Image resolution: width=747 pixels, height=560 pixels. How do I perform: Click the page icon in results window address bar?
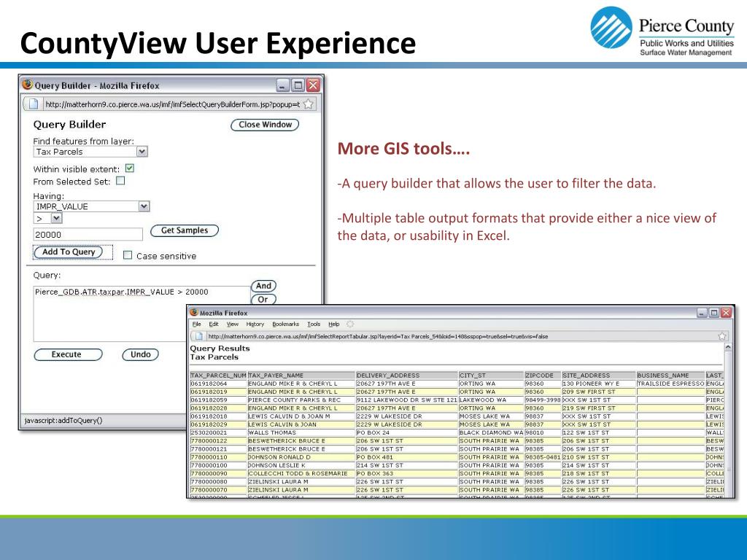click(x=199, y=335)
